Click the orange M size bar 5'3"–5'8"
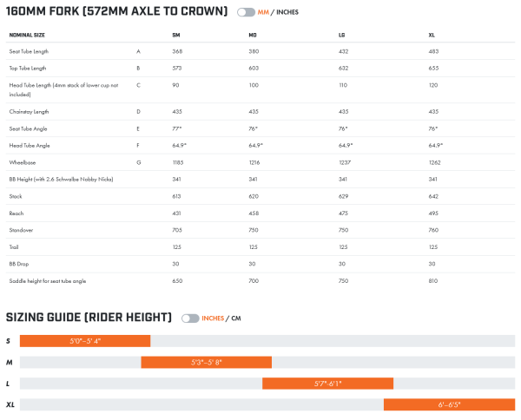The height and width of the screenshot is (420, 521). 207,361
